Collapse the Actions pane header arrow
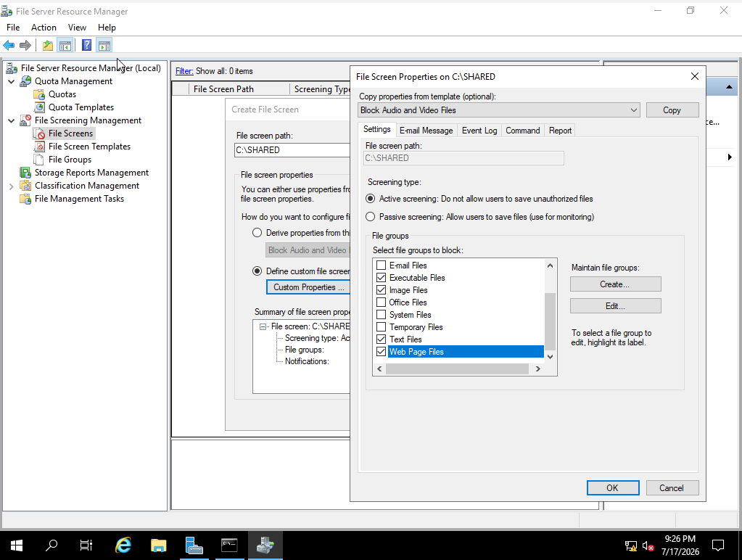The image size is (742, 560). (x=729, y=87)
